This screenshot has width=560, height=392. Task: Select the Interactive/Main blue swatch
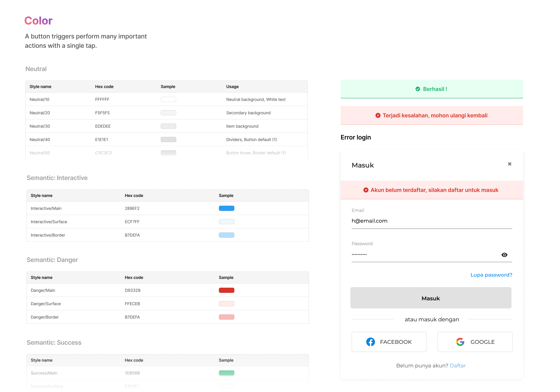click(226, 208)
